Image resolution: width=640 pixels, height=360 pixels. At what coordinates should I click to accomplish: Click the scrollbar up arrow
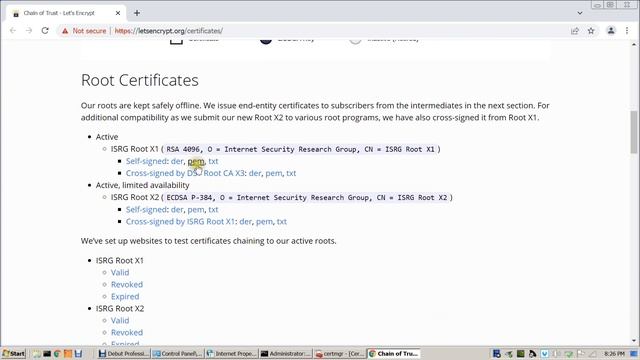pyautogui.click(x=633, y=44)
